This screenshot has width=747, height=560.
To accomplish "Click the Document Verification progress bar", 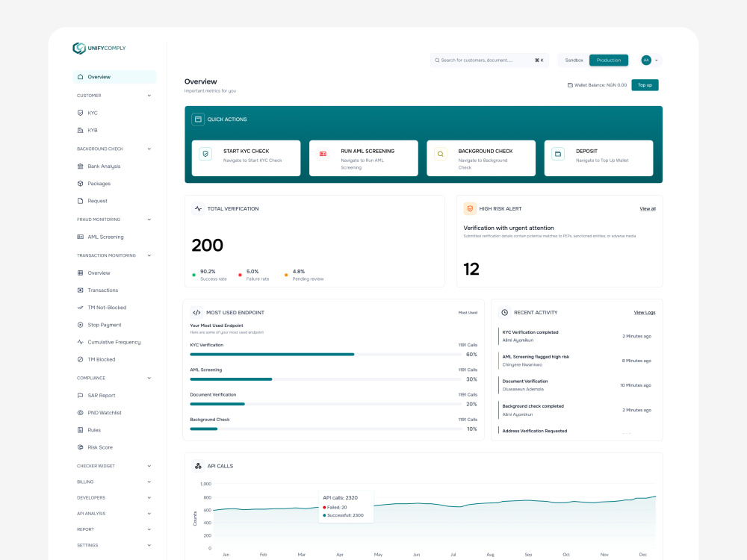I will click(x=326, y=404).
